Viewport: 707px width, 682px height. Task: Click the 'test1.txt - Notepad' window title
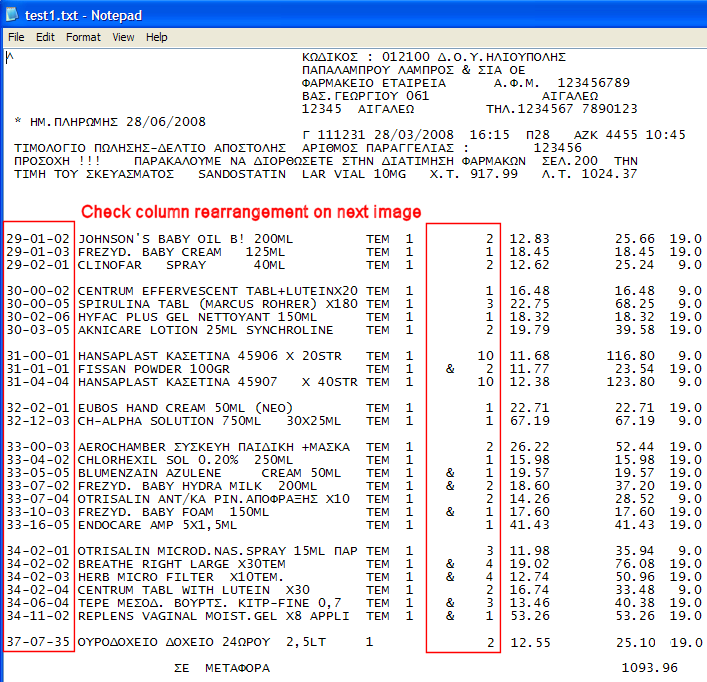pyautogui.click(x=83, y=15)
